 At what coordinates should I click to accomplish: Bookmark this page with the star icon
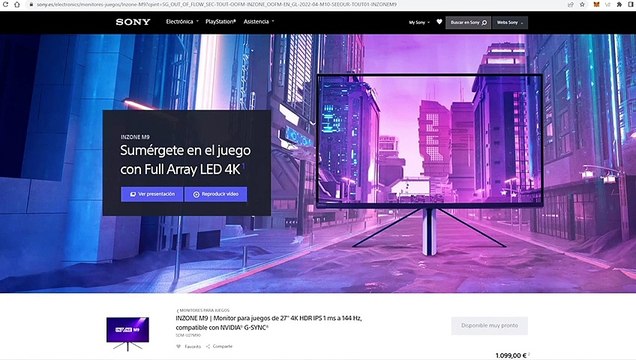pyautogui.click(x=582, y=4)
